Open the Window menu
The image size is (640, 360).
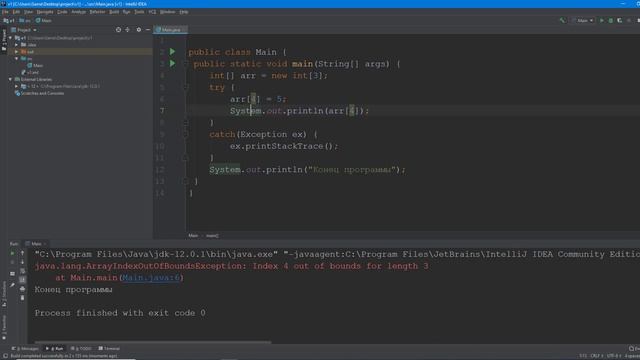coord(167,12)
